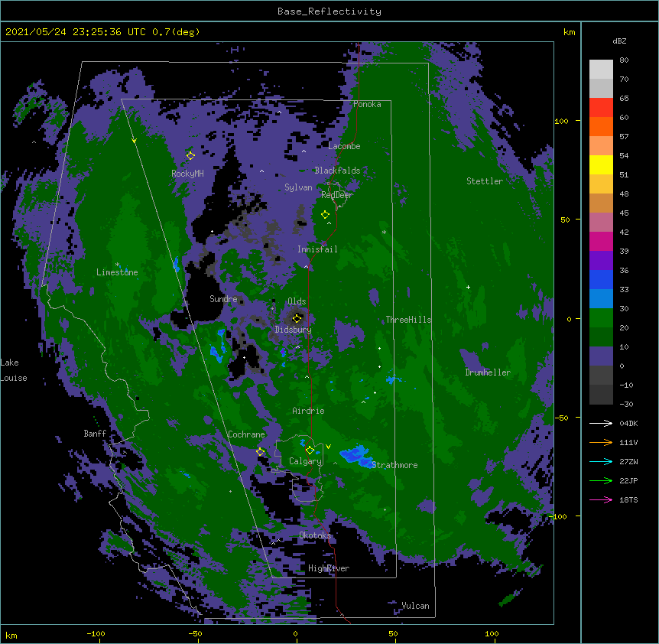The image size is (659, 644).
Task: Click the Airdrie label on the map
Action: click(x=308, y=411)
